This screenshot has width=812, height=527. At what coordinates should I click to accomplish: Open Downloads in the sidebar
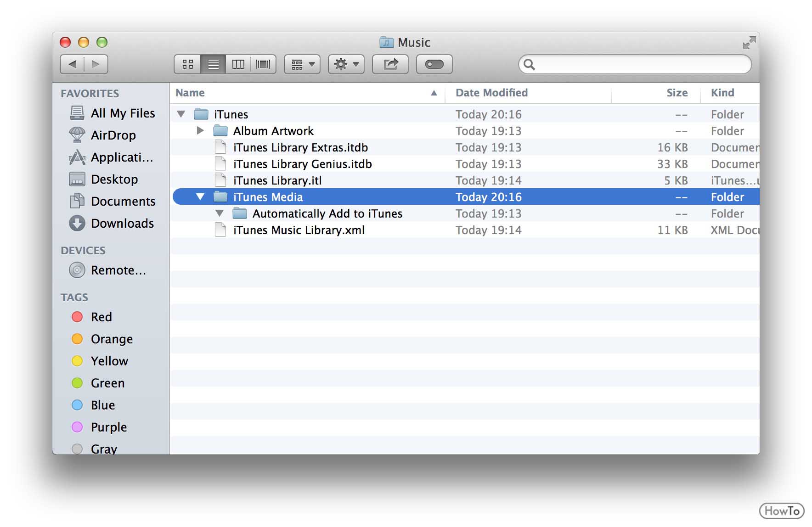pyautogui.click(x=112, y=223)
